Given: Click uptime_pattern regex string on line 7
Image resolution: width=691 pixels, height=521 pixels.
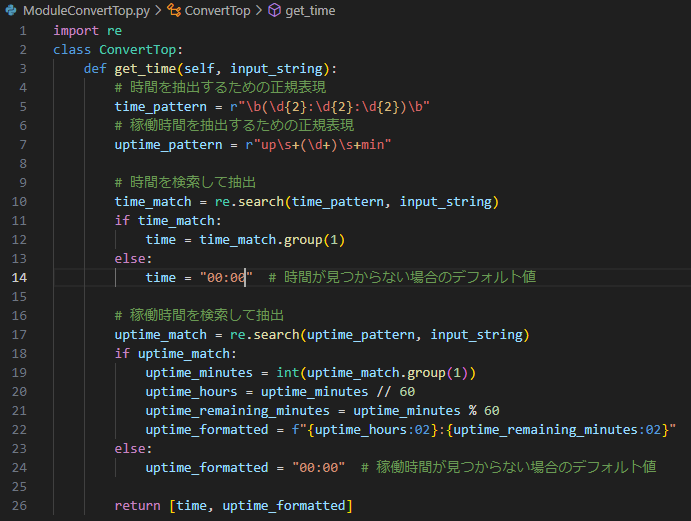Looking at the screenshot, I should coord(318,145).
